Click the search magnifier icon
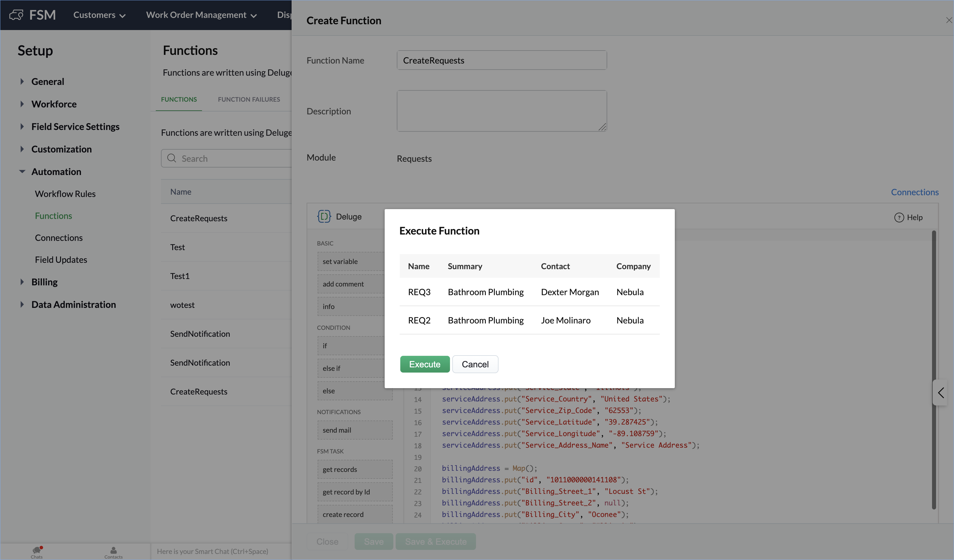This screenshot has height=560, width=954. [x=172, y=158]
